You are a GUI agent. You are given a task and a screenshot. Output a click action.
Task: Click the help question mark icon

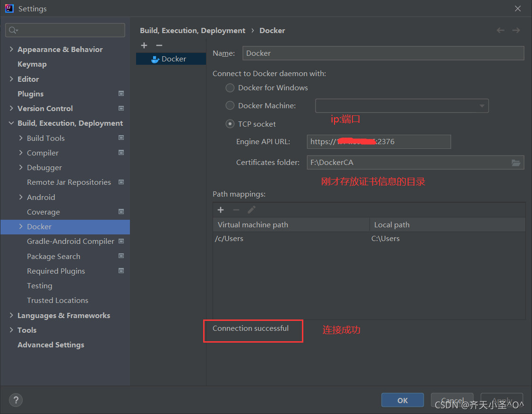[16, 400]
